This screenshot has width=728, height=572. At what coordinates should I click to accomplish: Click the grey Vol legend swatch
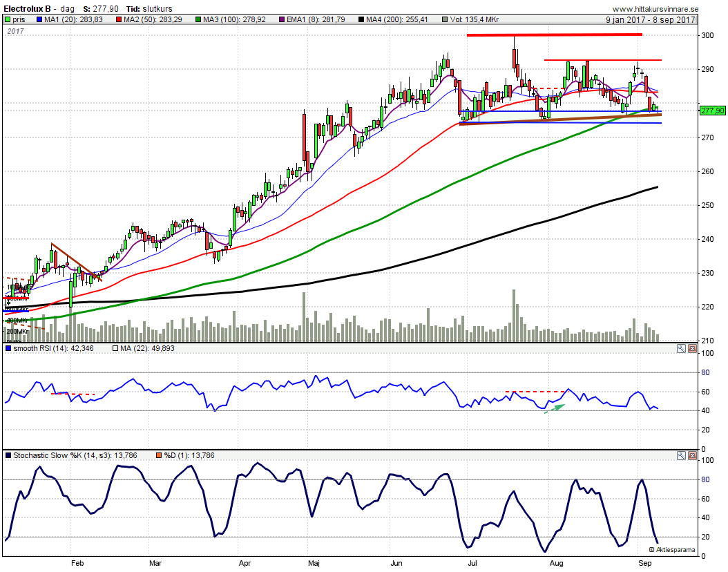click(x=445, y=19)
